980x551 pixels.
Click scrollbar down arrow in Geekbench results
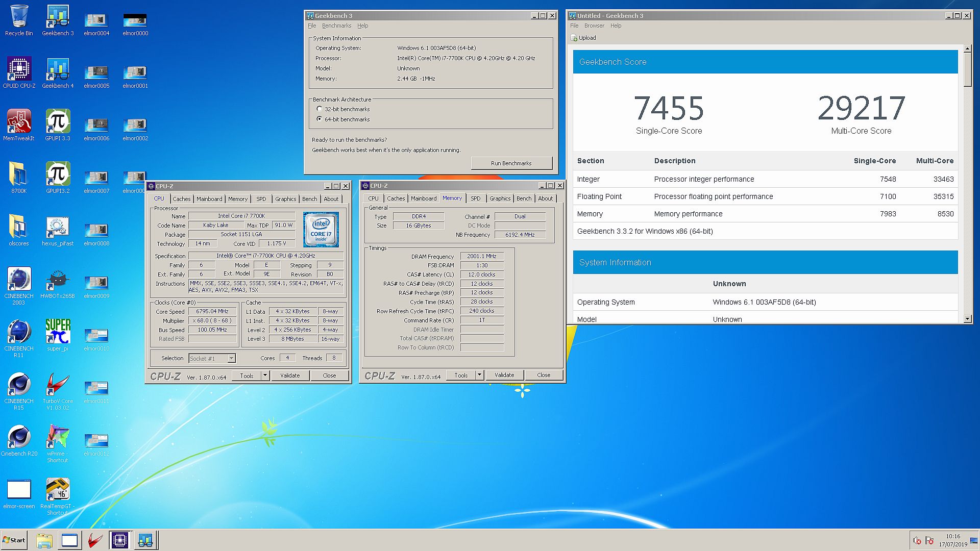pos(967,319)
